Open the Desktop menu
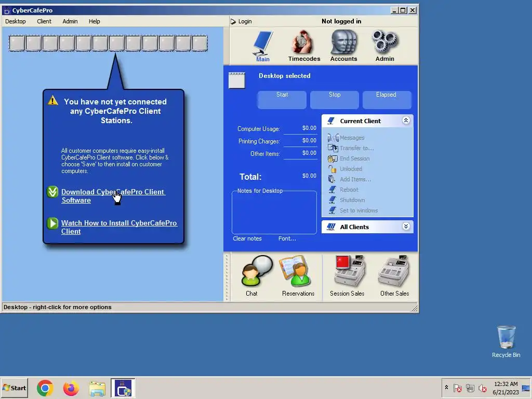The height and width of the screenshot is (399, 532). point(16,21)
